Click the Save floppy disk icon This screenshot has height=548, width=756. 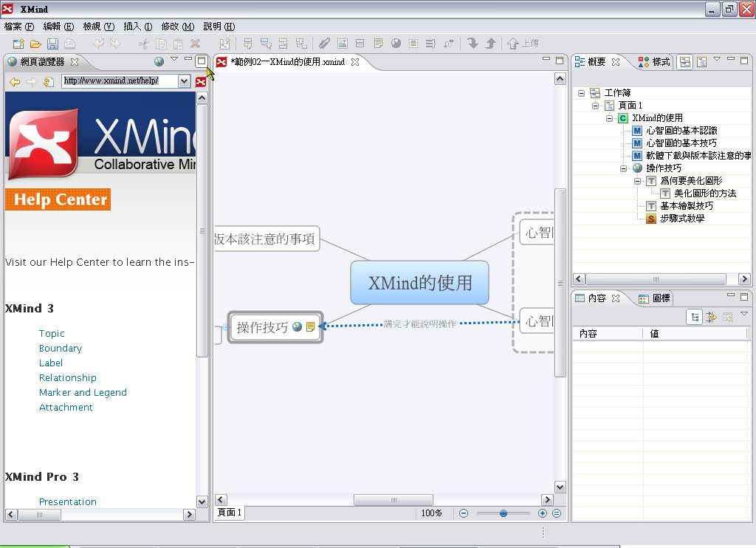52,44
